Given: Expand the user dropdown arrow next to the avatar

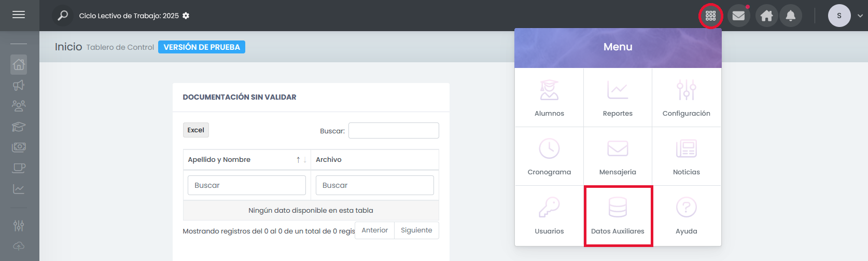Looking at the screenshot, I should tap(860, 16).
